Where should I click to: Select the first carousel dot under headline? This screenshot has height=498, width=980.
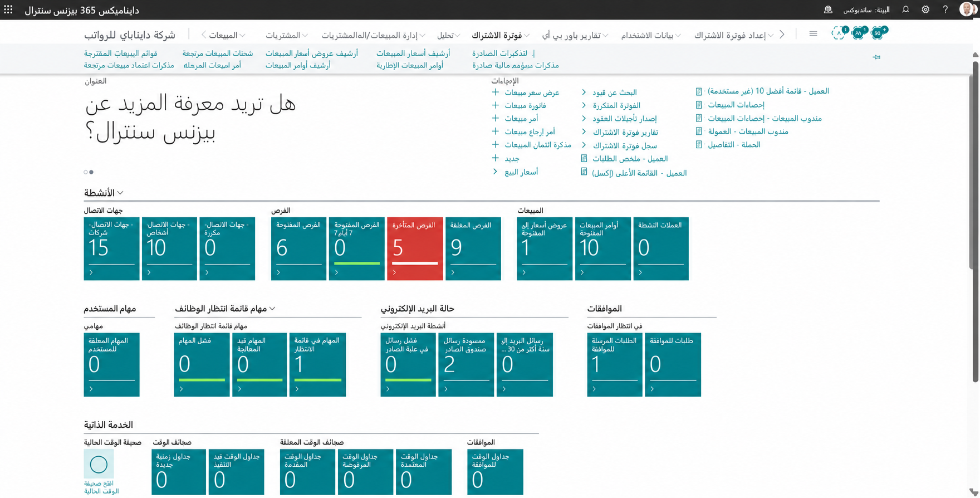[86, 172]
